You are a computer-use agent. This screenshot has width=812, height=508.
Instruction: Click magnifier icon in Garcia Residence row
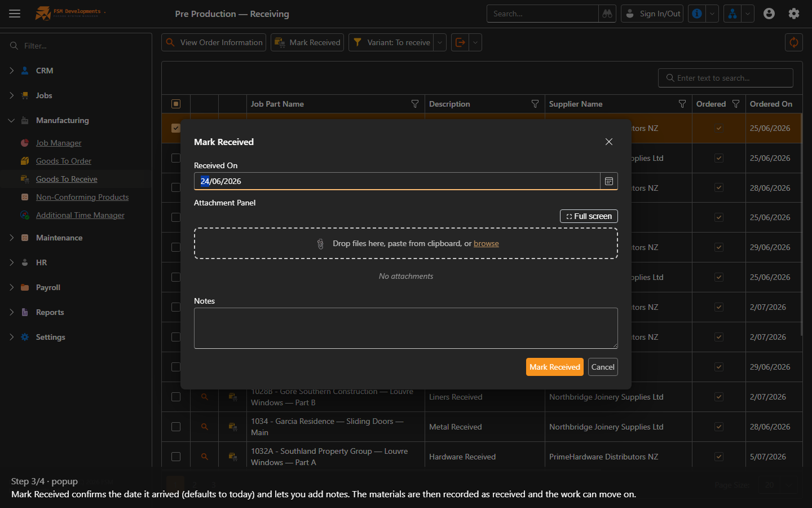205,427
